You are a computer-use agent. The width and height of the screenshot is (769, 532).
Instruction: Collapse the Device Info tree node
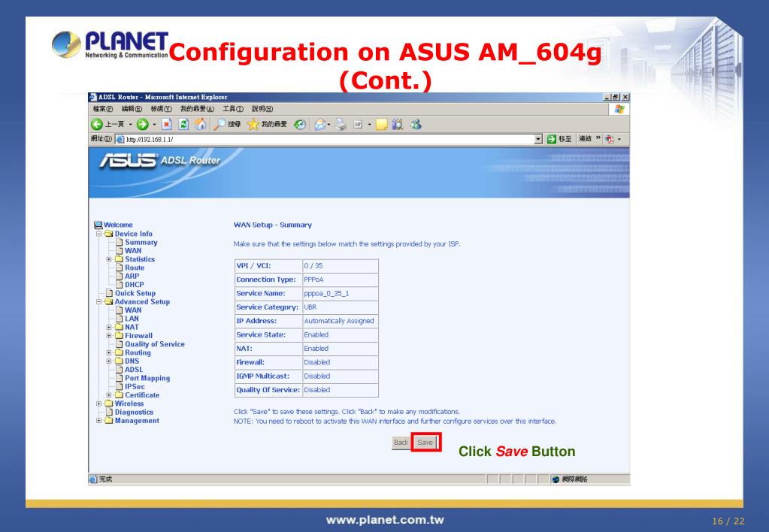[x=98, y=234]
